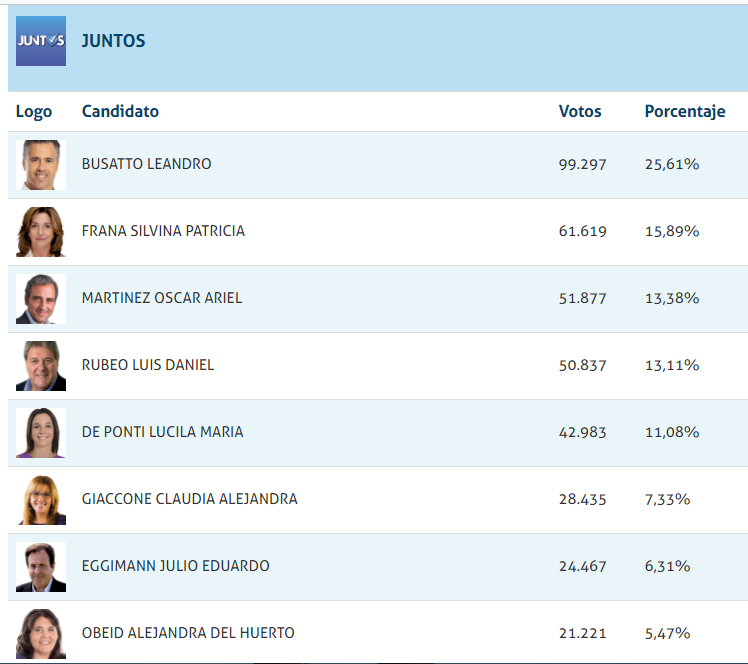
Task: Click the name GIACCONE CLAUDIA ALEJANDRA
Action: point(189,499)
